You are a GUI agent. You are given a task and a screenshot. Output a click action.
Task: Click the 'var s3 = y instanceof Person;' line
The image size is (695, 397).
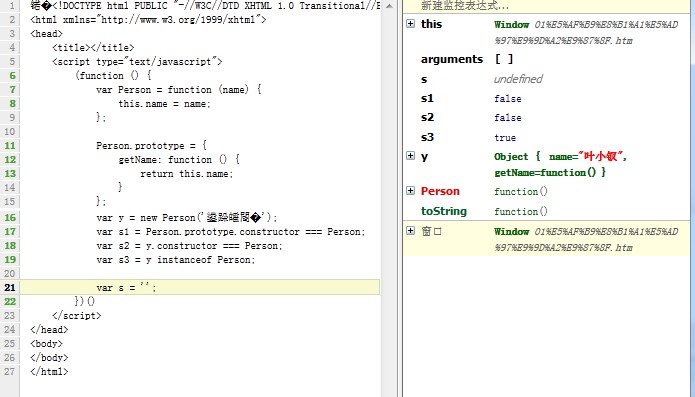(x=176, y=260)
